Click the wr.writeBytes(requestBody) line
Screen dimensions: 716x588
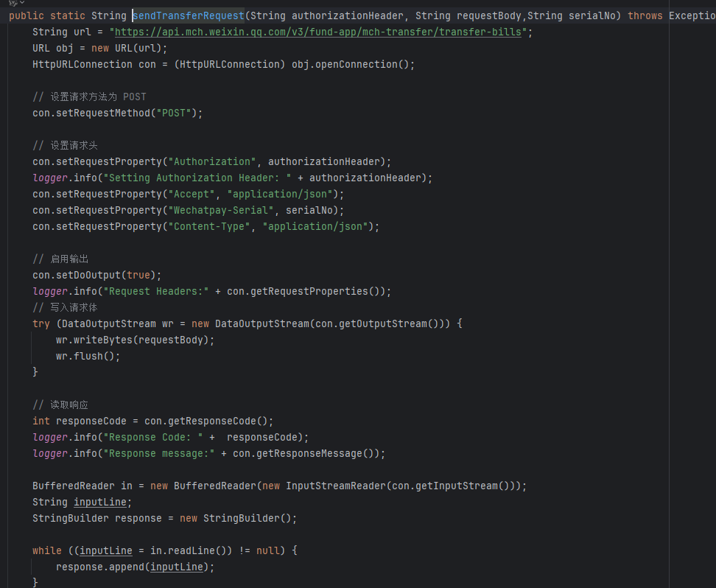click(135, 340)
